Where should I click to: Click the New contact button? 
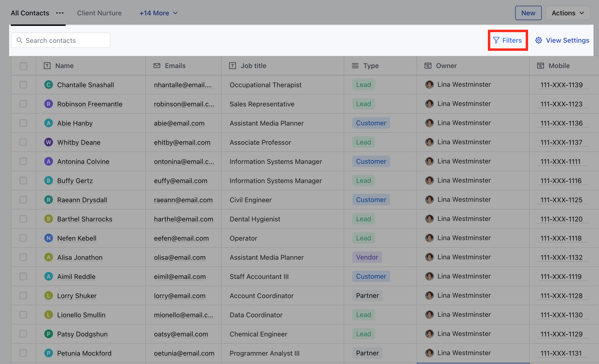coord(528,13)
